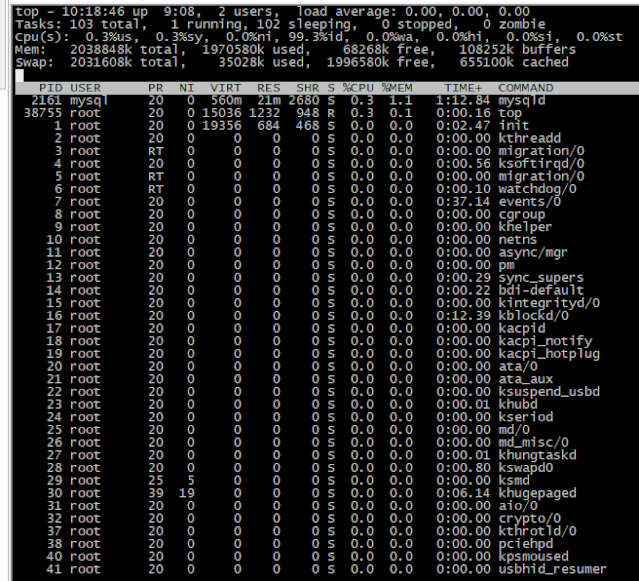This screenshot has height=581, width=639.
Task: Click the %MEM column header
Action: 397,88
